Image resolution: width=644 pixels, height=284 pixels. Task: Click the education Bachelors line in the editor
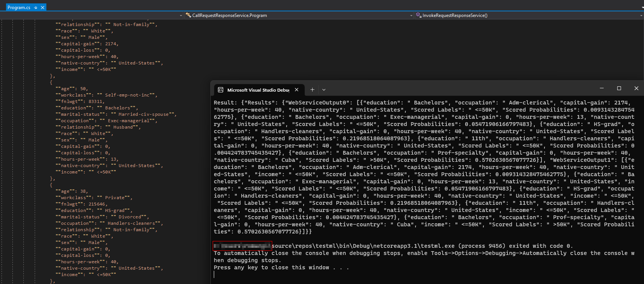[97, 108]
